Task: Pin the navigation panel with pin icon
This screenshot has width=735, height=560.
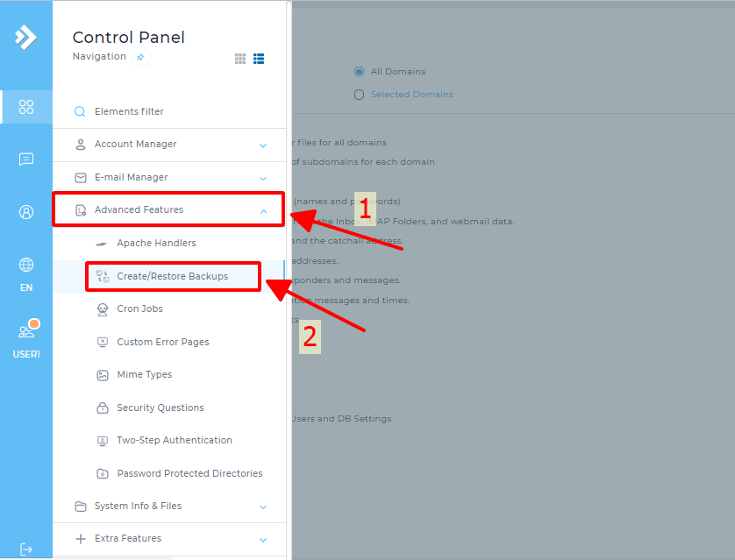Action: coord(140,57)
